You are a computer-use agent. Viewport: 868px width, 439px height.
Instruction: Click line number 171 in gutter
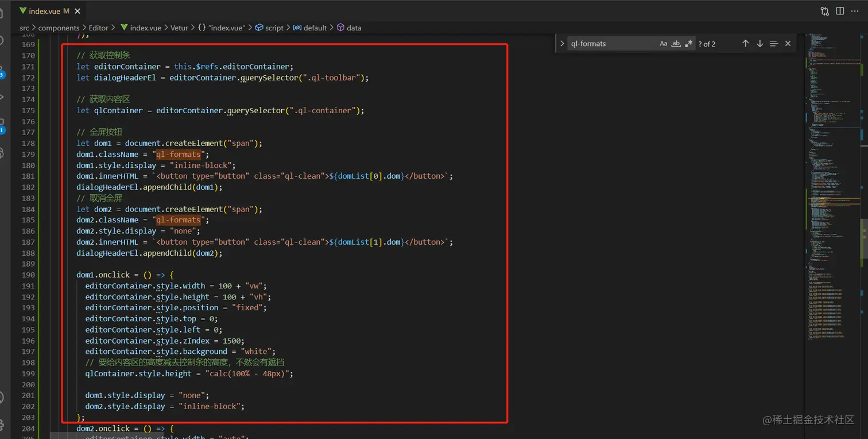(x=28, y=67)
